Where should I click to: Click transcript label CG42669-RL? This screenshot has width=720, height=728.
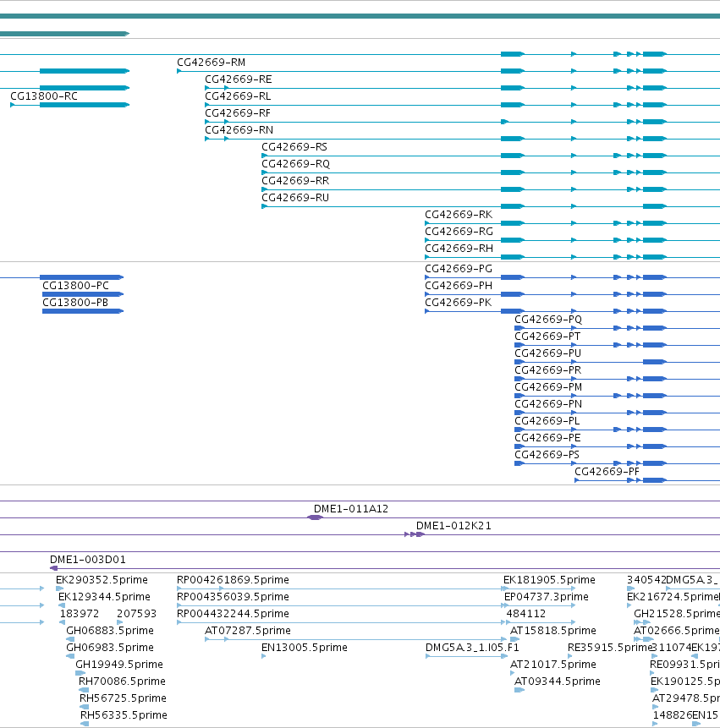238,96
